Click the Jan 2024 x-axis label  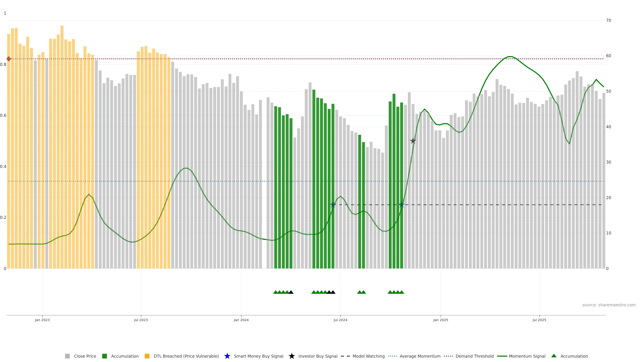tap(241, 320)
